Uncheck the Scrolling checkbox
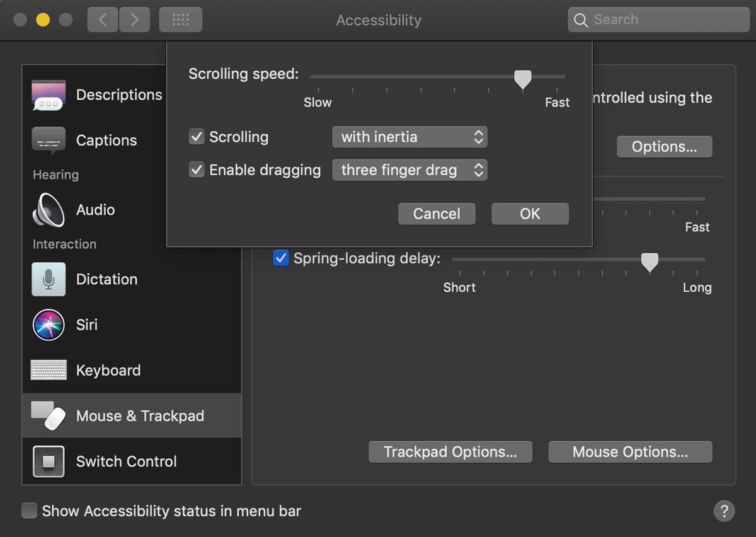The width and height of the screenshot is (756, 537). 197,137
